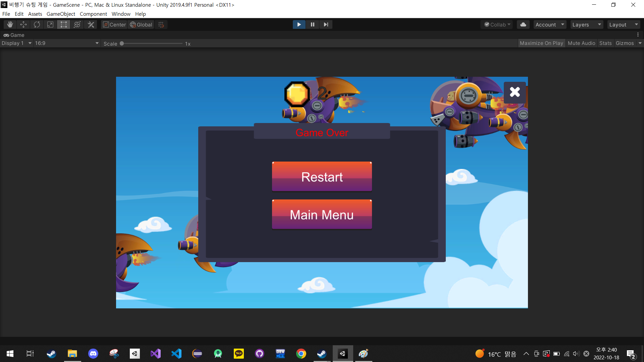
Task: Click the Unity cloud services icon
Action: [523, 24]
